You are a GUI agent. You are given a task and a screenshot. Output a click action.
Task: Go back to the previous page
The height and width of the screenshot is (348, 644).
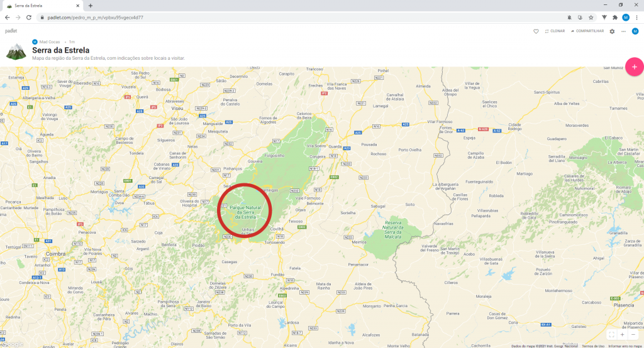click(x=8, y=18)
